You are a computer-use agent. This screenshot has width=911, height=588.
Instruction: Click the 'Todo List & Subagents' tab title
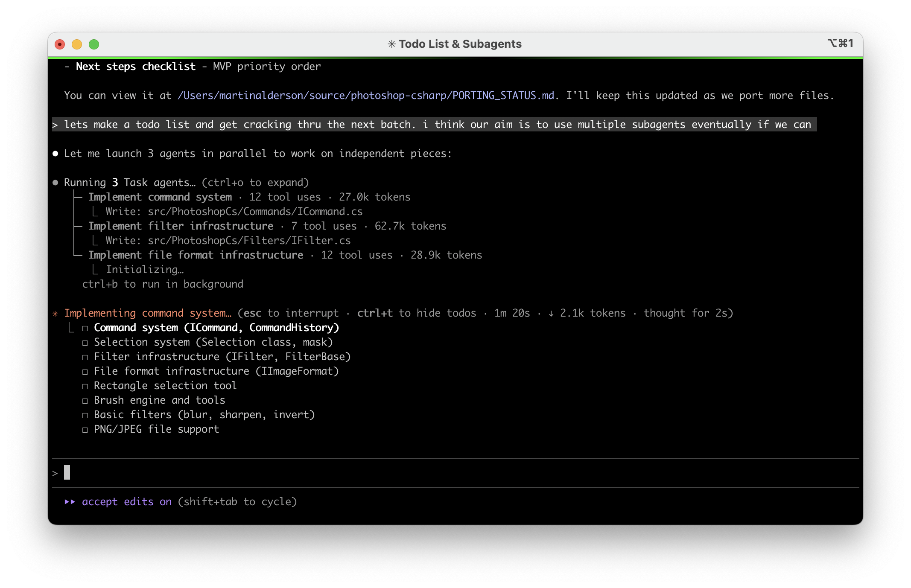[460, 44]
